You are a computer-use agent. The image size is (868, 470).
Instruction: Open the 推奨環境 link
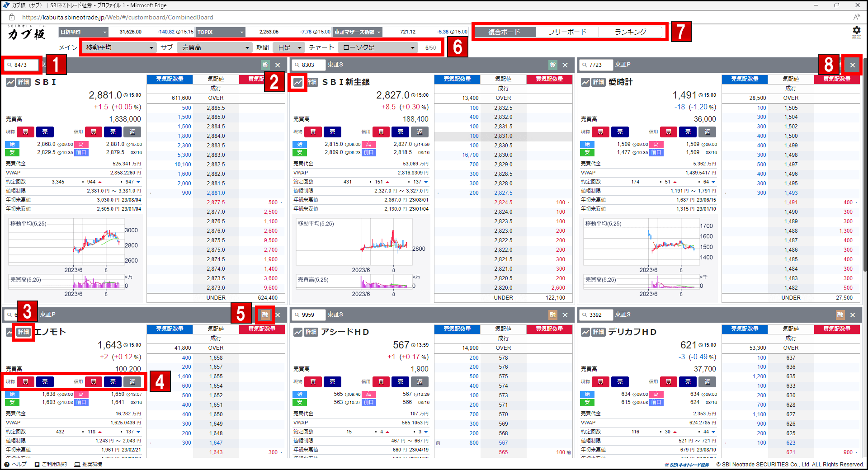click(89, 464)
